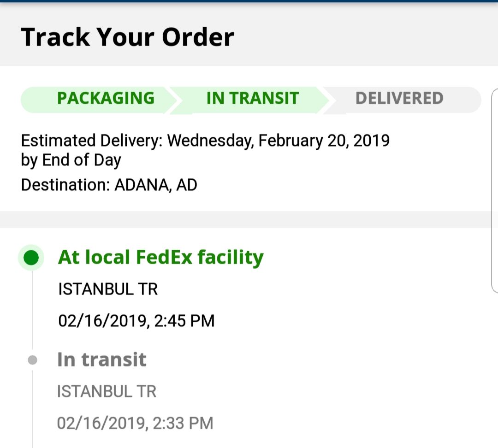Click the dark blue top header bar

(249, 1)
